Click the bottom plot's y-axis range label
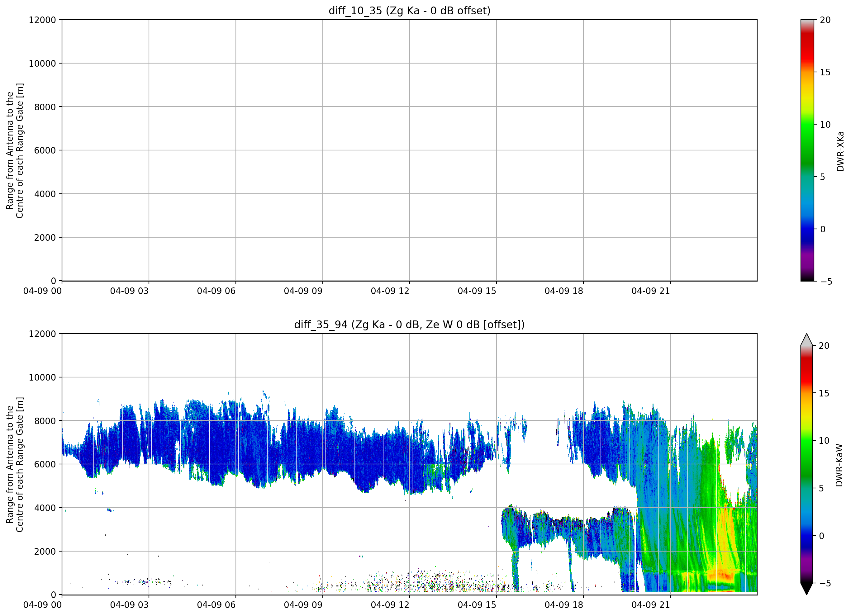 (x=15, y=464)
